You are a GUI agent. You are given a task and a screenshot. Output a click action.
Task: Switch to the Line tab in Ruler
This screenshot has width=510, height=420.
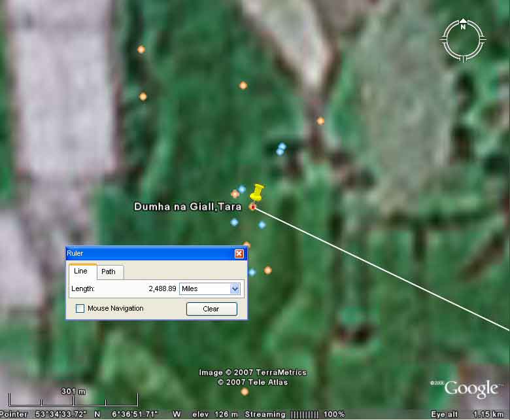click(x=80, y=271)
